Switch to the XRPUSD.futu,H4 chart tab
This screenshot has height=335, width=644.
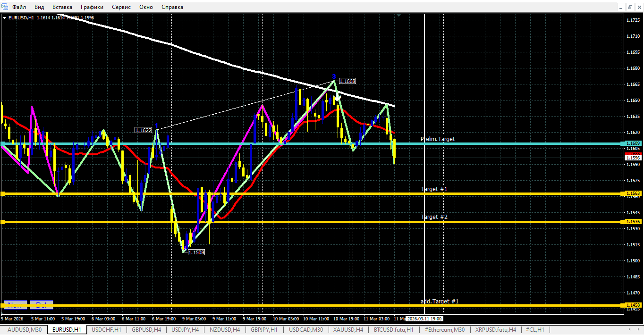pos(496,329)
